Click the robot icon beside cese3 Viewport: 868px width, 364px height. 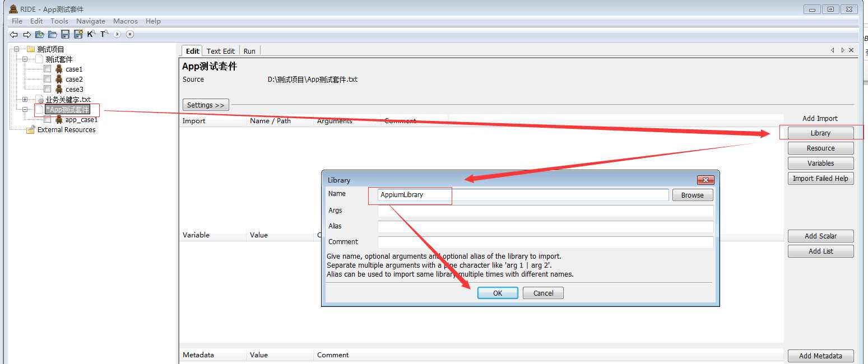(x=59, y=89)
